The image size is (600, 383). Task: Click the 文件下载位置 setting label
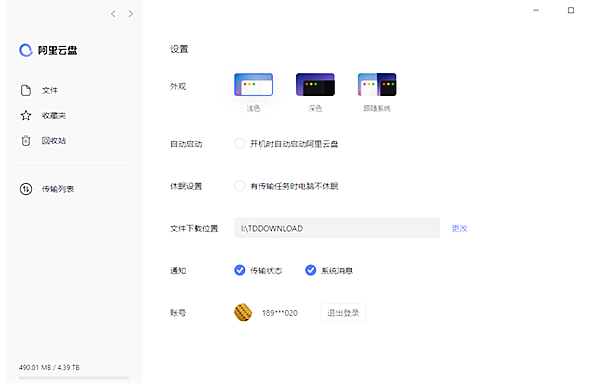click(194, 228)
